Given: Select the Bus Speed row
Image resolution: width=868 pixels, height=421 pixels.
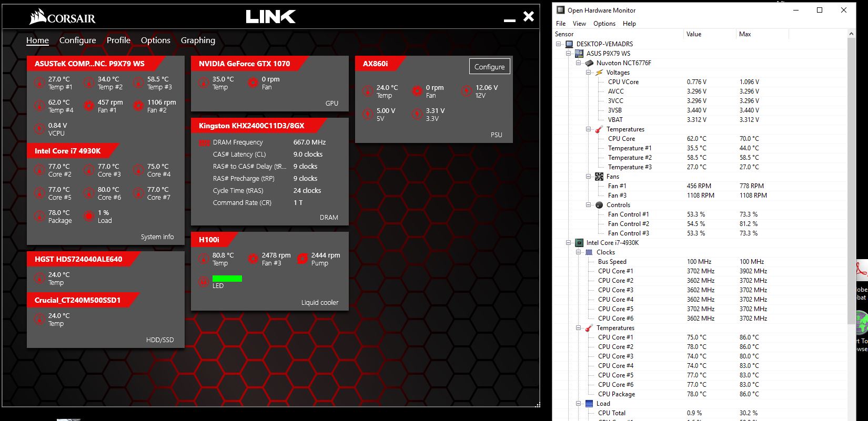Looking at the screenshot, I should click(700, 262).
